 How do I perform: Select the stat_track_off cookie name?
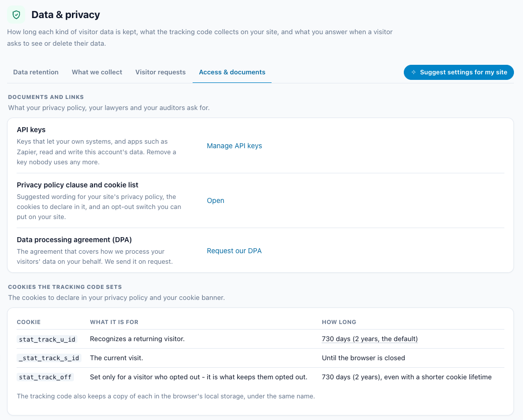pos(45,377)
